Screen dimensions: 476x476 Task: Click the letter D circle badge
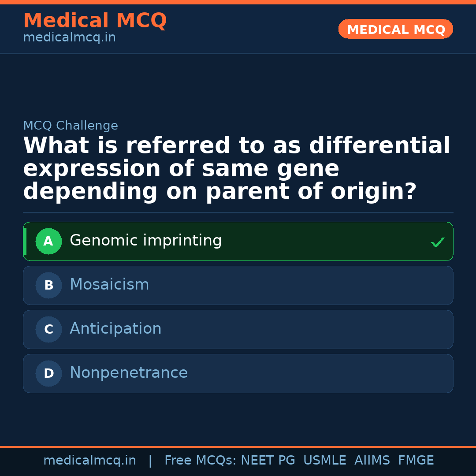[48, 374]
